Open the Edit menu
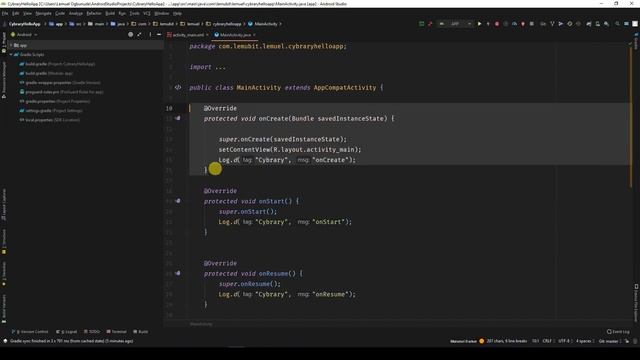Screen dimensions: 640x360 (16, 13)
